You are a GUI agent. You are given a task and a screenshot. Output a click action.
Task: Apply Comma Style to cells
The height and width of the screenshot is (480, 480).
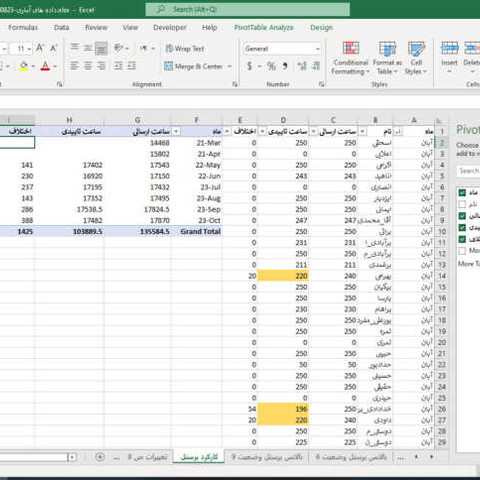[285, 66]
